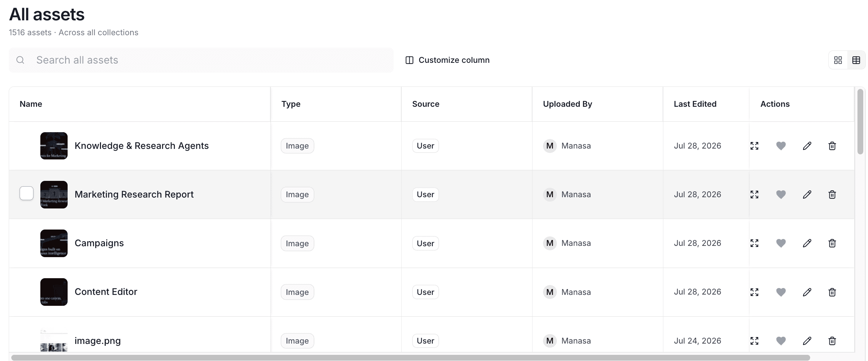
Task: Click the search magnifier icon
Action: pos(20,60)
